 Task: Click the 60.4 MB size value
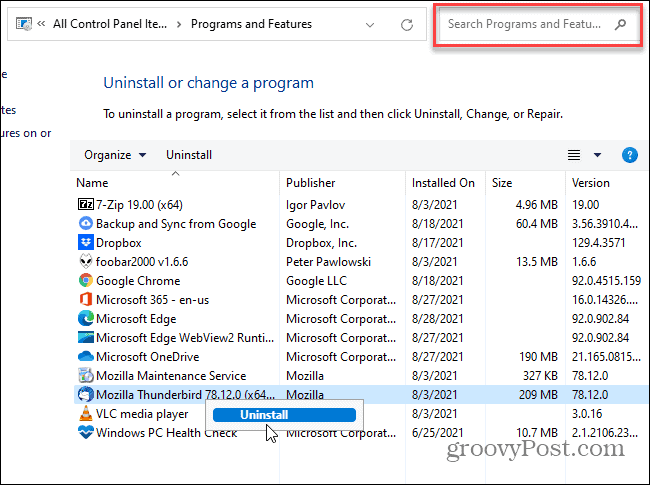tap(536, 224)
